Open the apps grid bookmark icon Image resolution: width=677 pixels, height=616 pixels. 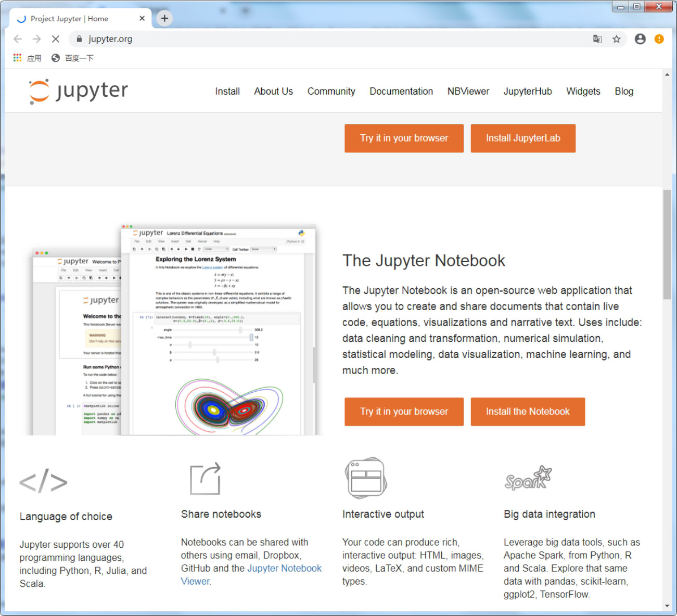[x=18, y=58]
